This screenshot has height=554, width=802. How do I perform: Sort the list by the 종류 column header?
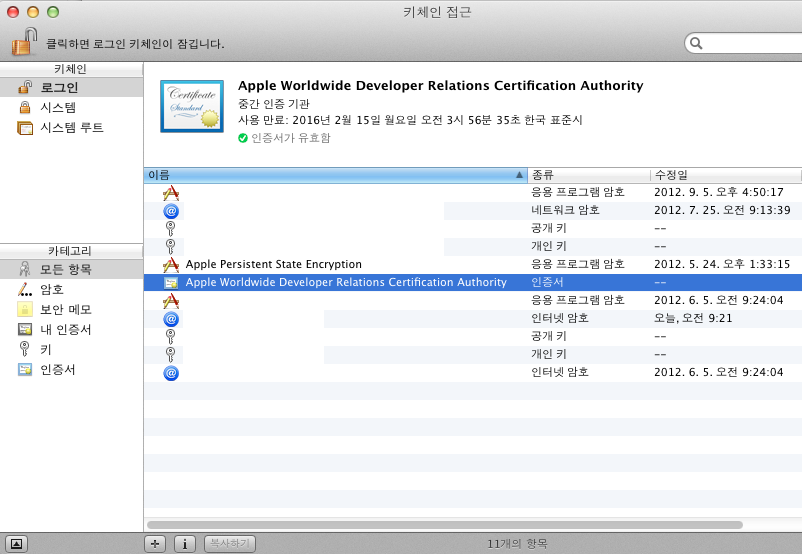pos(589,175)
